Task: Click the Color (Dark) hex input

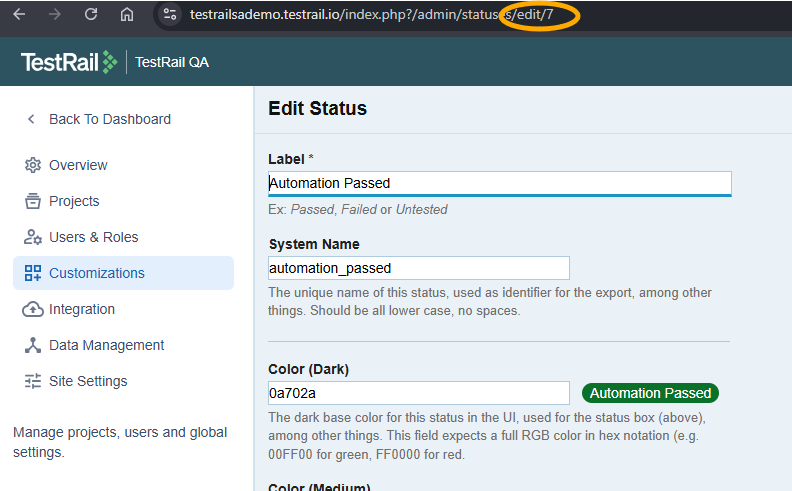Action: pyautogui.click(x=418, y=393)
